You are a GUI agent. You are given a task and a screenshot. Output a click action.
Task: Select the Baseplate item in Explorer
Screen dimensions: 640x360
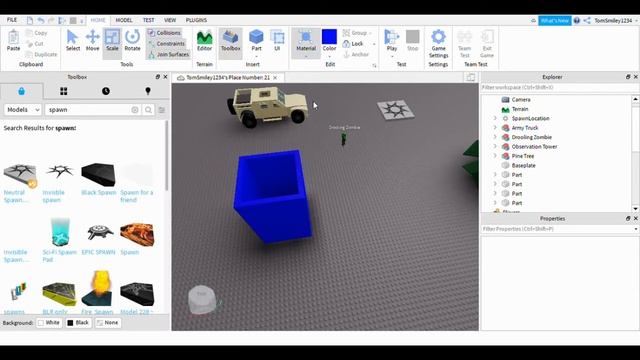[523, 165]
